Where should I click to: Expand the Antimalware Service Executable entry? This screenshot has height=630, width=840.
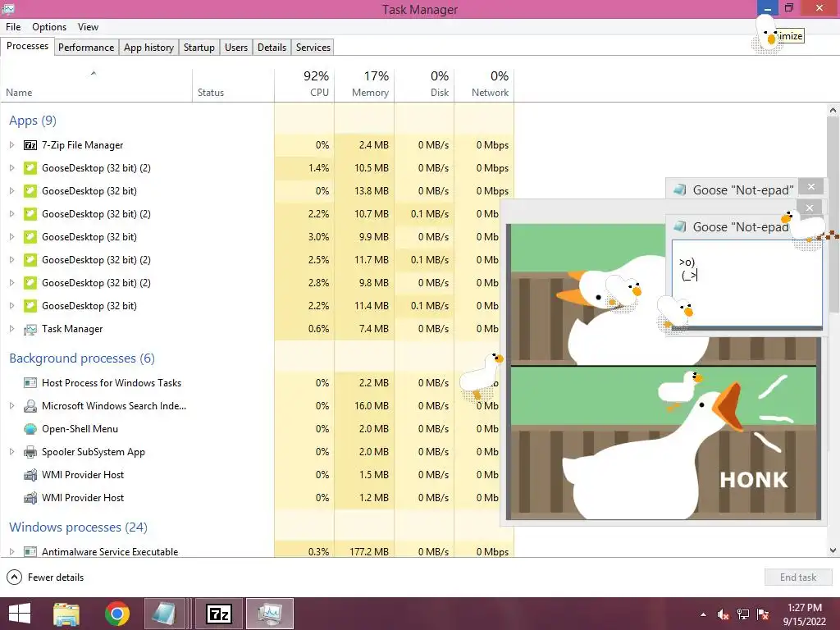click(x=11, y=551)
